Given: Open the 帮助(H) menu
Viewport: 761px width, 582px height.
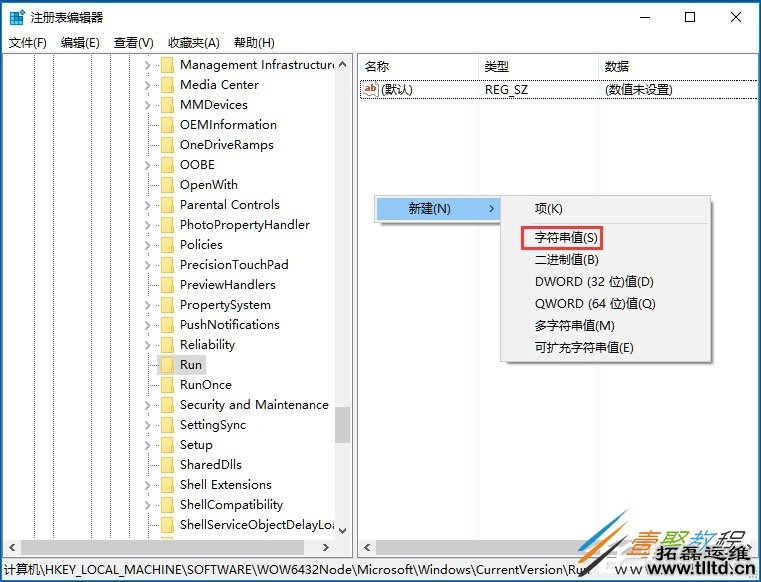Looking at the screenshot, I should (254, 43).
